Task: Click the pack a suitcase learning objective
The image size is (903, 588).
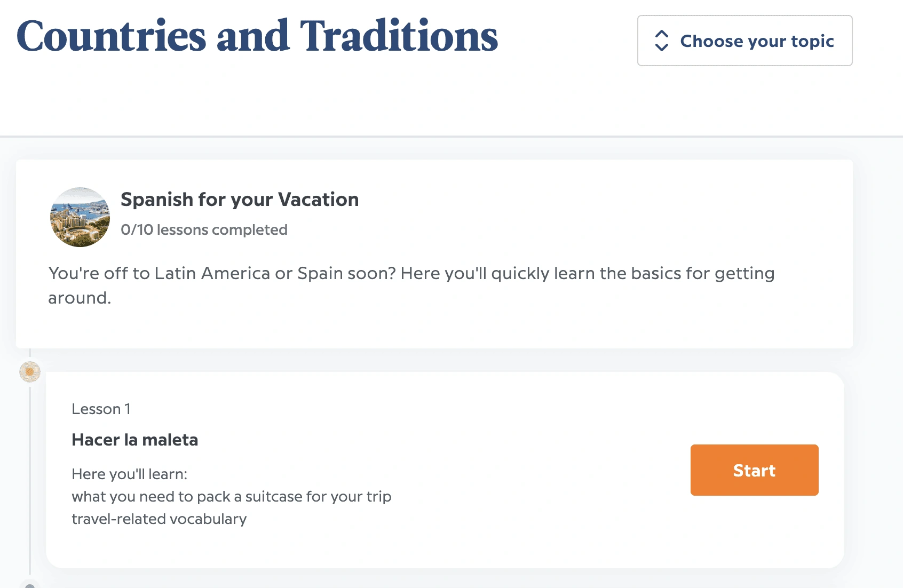Action: (x=231, y=497)
